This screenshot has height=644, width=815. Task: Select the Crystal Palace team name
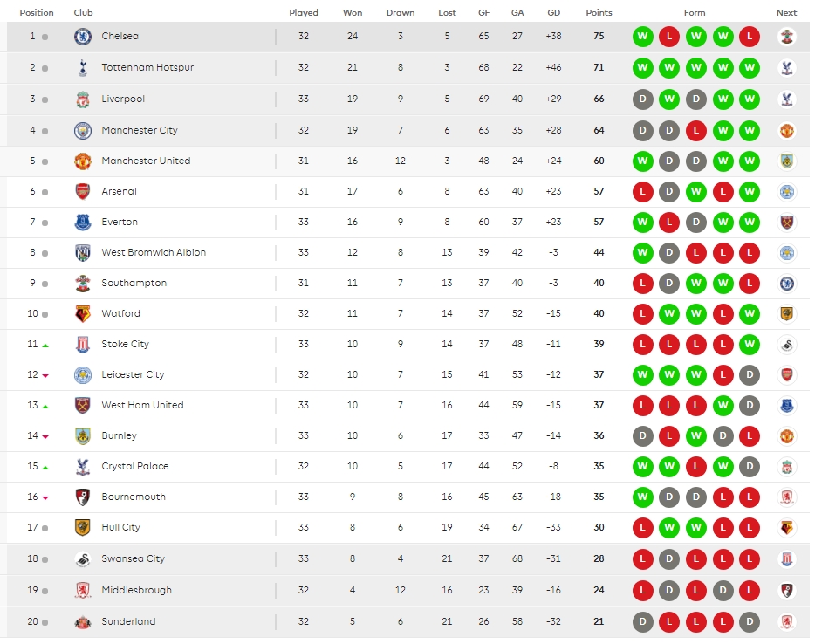135,467
